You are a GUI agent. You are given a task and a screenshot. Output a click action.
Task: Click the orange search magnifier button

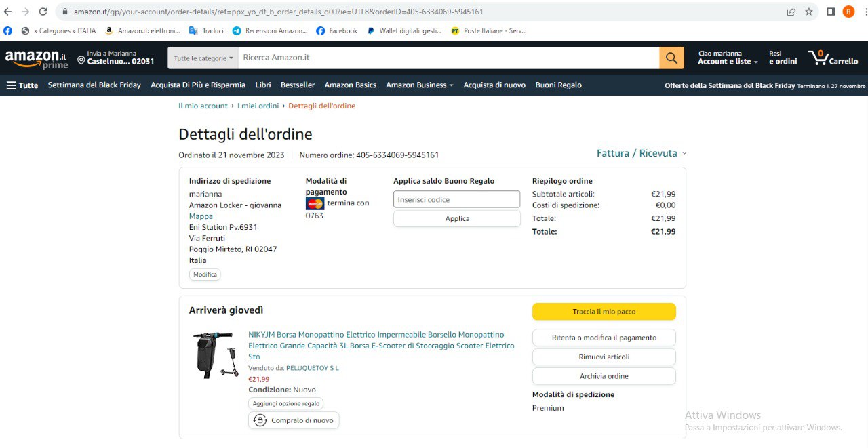[x=671, y=58]
